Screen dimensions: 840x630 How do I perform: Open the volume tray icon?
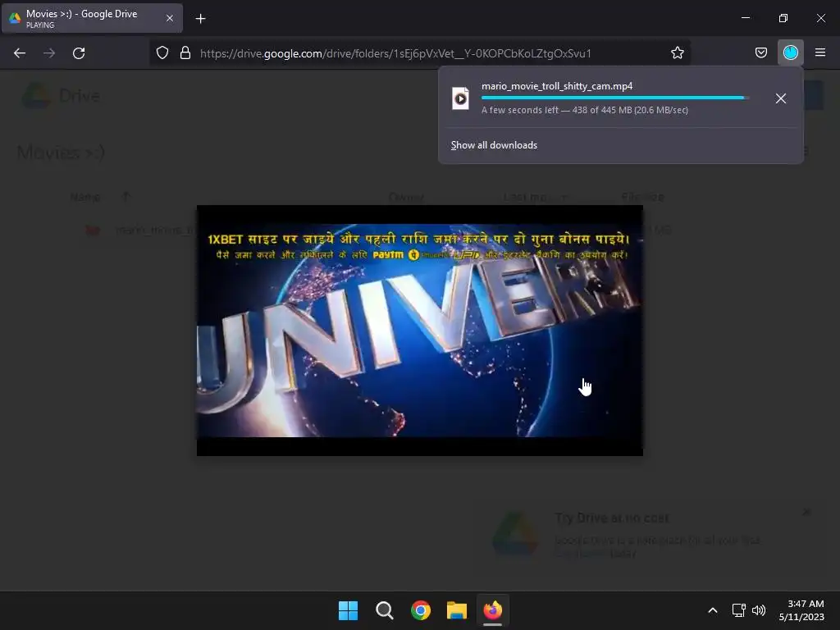(x=759, y=610)
